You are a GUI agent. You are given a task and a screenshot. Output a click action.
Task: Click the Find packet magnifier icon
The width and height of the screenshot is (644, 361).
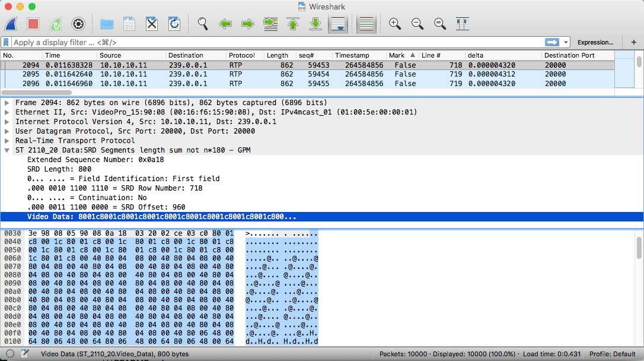[x=203, y=24]
